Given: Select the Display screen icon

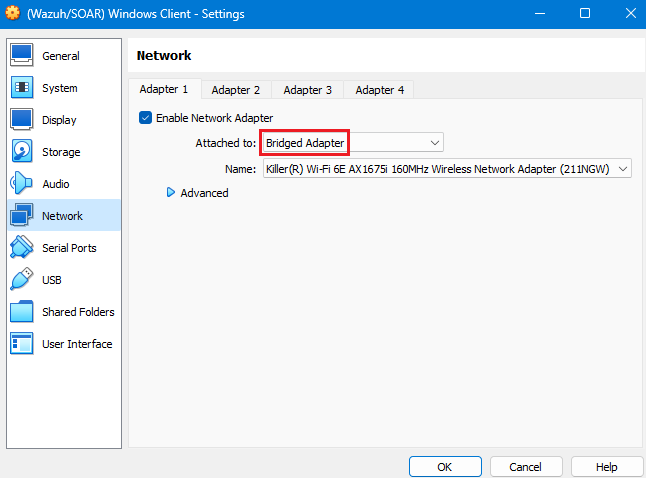Looking at the screenshot, I should point(21,120).
